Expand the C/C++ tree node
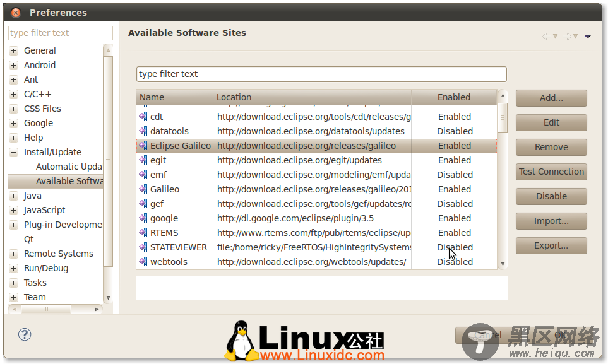Screen dimensions: 608x364 point(13,94)
